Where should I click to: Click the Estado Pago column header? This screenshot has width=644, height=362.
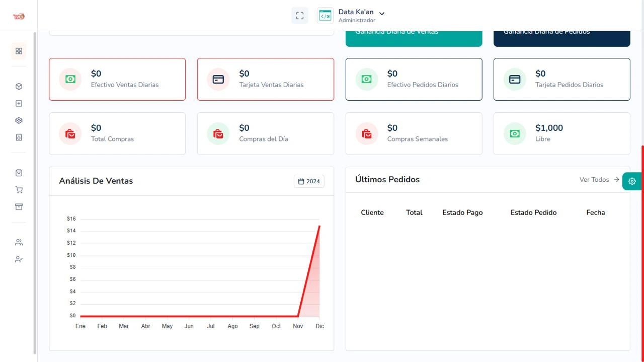pyautogui.click(x=462, y=212)
